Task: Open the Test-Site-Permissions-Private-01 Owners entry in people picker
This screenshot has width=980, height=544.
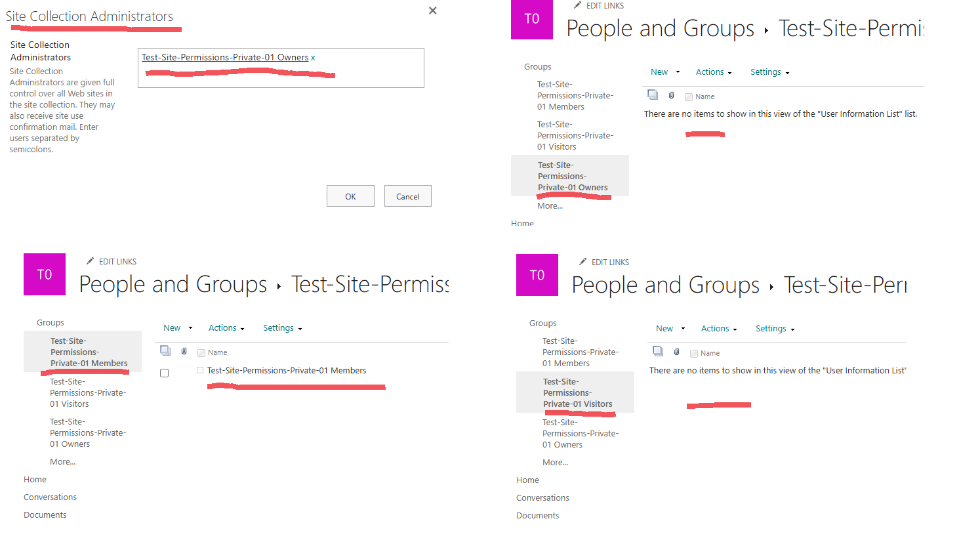Action: point(225,57)
